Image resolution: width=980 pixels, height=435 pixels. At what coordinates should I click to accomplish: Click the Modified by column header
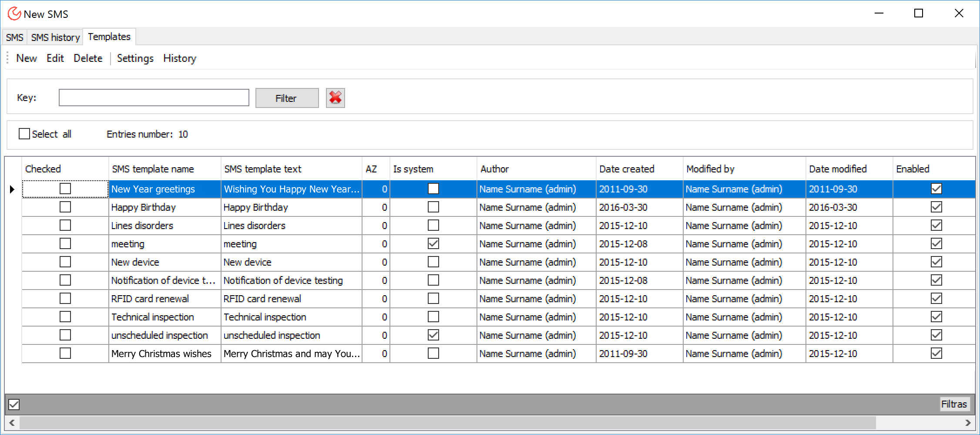(745, 169)
